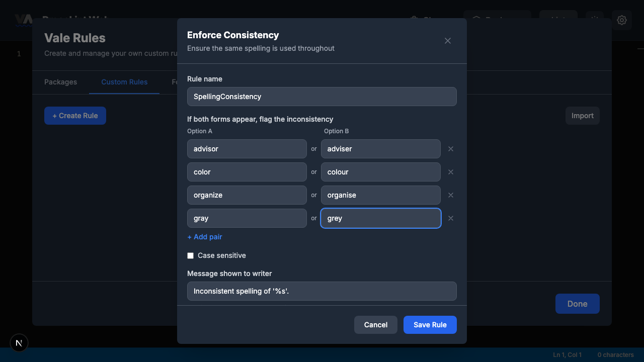This screenshot has height=362, width=644.
Task: Click the + Create Rule button
Action: [75, 116]
